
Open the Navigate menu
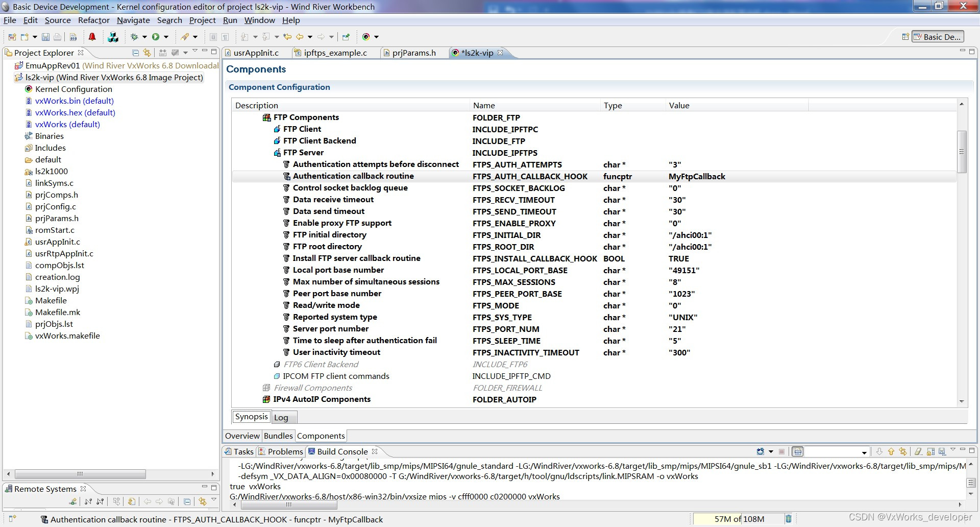133,20
